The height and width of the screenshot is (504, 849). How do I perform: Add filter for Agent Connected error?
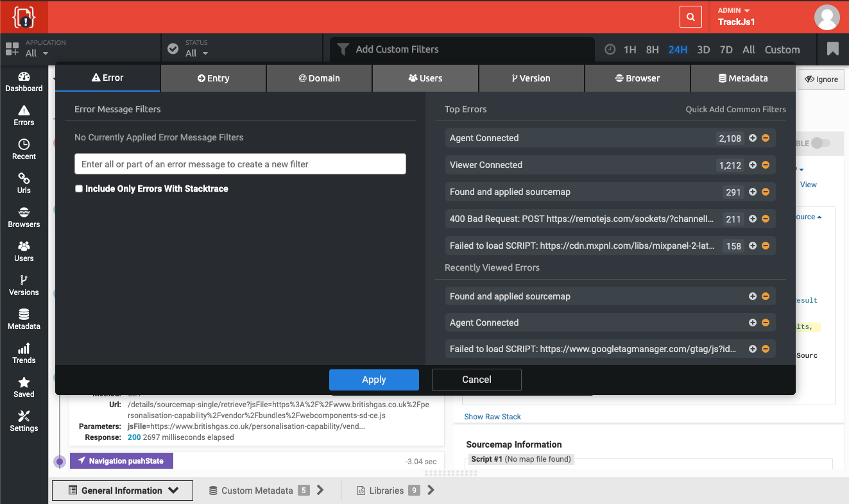click(x=751, y=138)
